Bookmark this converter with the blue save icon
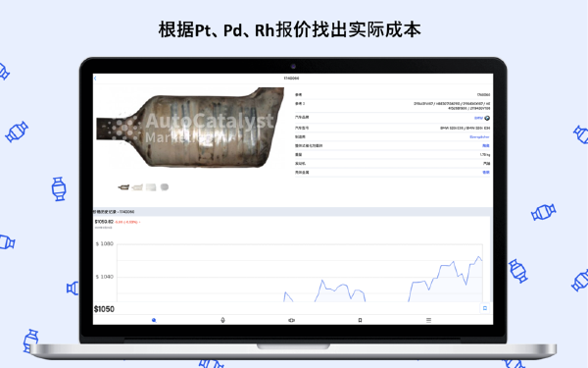This screenshot has height=368, width=588. (485, 308)
